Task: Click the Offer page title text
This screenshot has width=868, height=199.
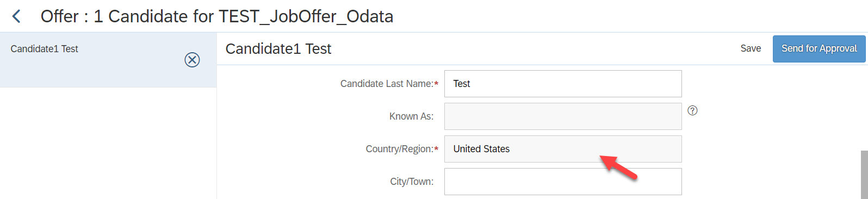Action: click(217, 16)
